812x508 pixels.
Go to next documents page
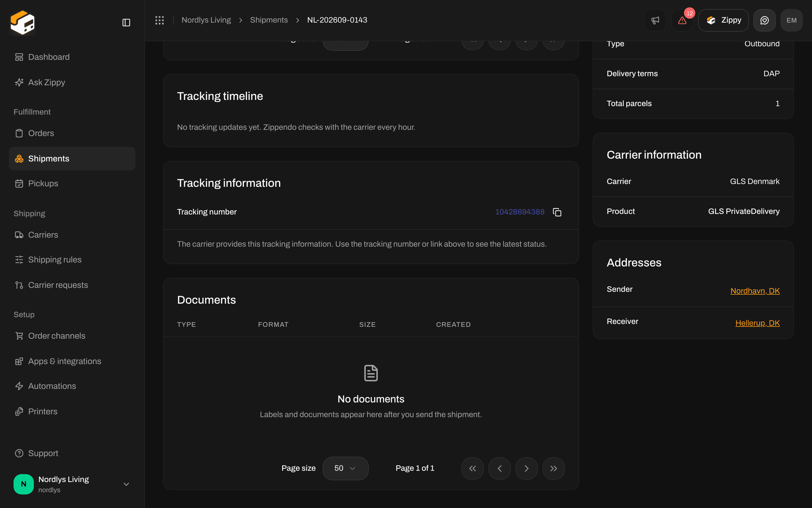point(526,468)
